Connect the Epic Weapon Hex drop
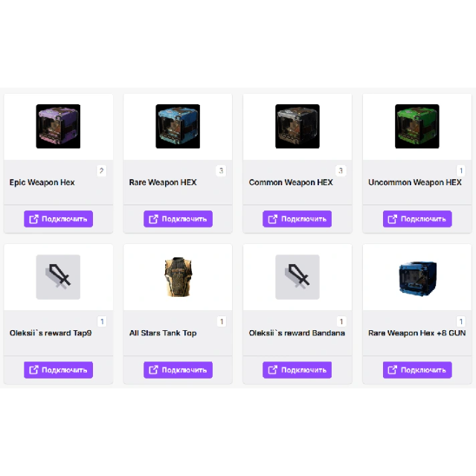Image resolution: width=476 pixels, height=476 pixels. coord(58,219)
